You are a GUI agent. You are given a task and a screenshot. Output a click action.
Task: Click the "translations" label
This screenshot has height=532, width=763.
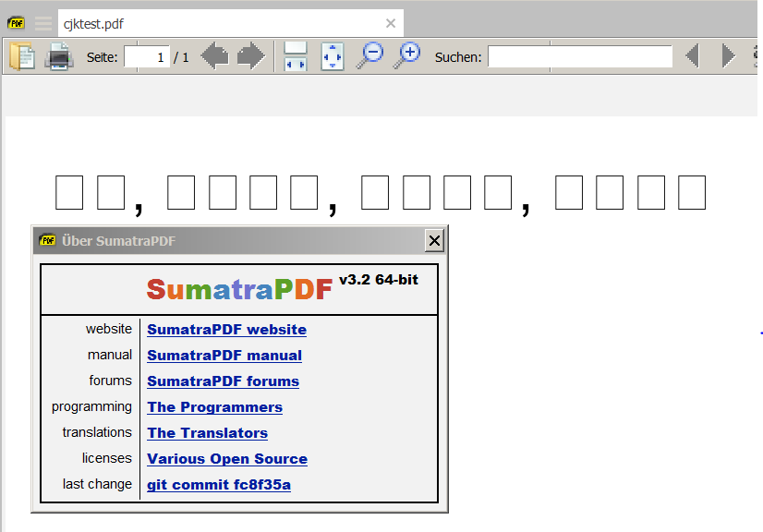[97, 432]
